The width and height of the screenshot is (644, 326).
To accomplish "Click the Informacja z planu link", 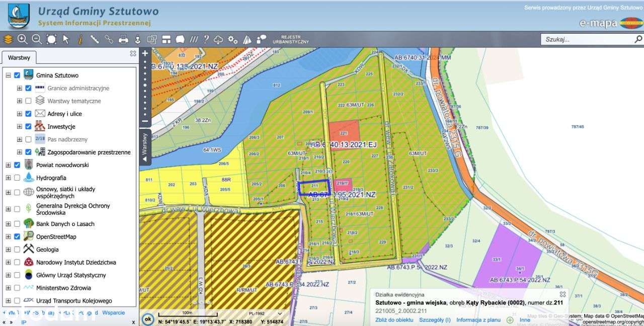I will [x=478, y=320].
